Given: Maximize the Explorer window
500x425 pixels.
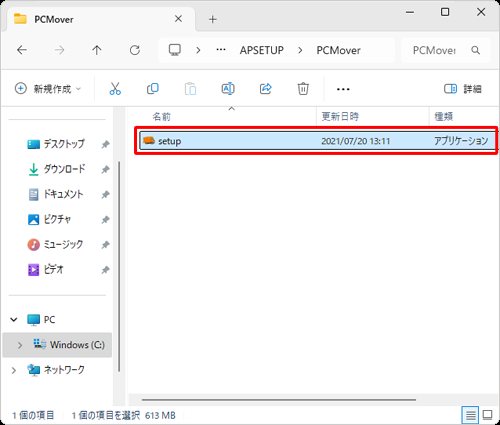Looking at the screenshot, I should (445, 12).
